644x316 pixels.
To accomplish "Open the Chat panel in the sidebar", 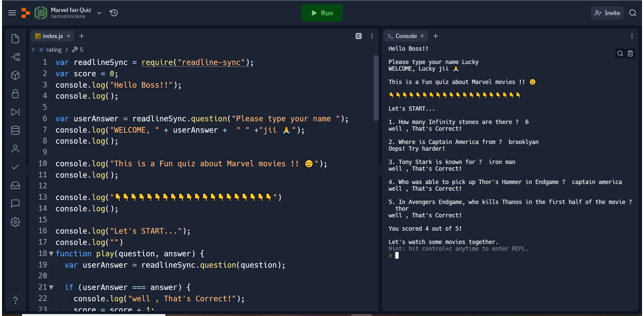I will pyautogui.click(x=15, y=203).
